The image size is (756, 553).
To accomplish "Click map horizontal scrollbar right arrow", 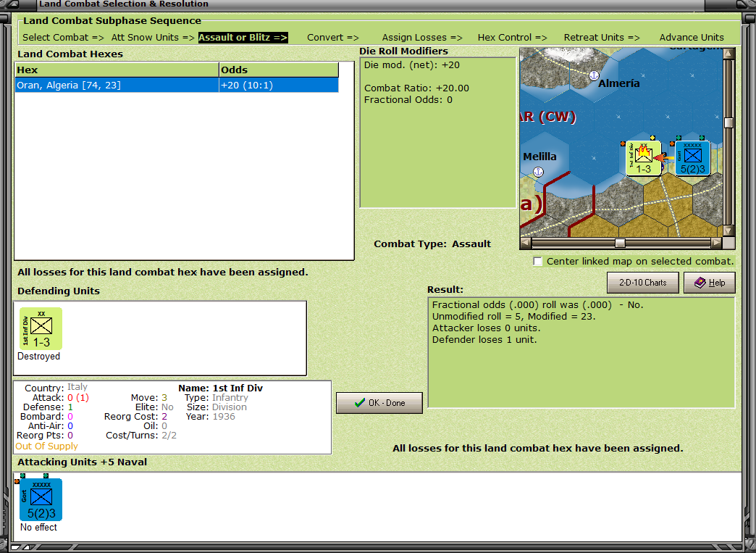I will point(716,243).
